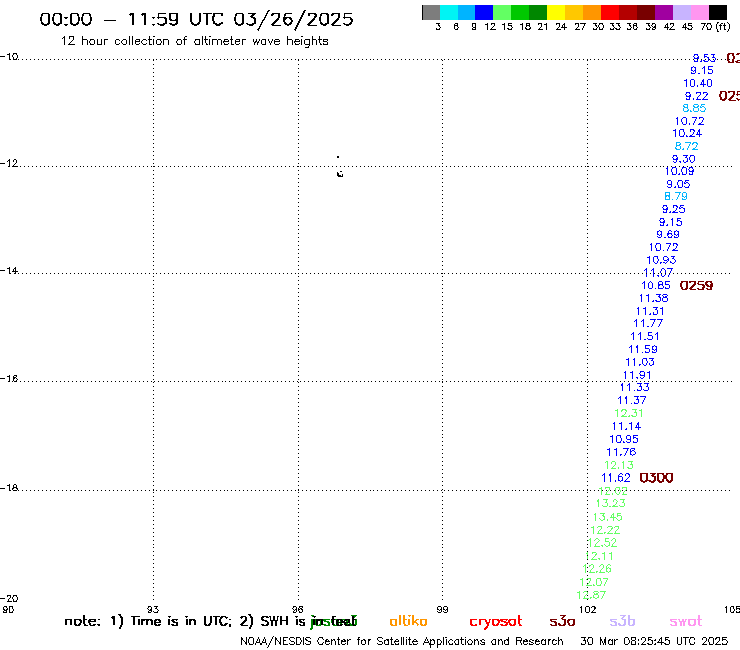Screen dimensions: 740x650
Task: Click the '0300' time marker
Action: coord(656,478)
